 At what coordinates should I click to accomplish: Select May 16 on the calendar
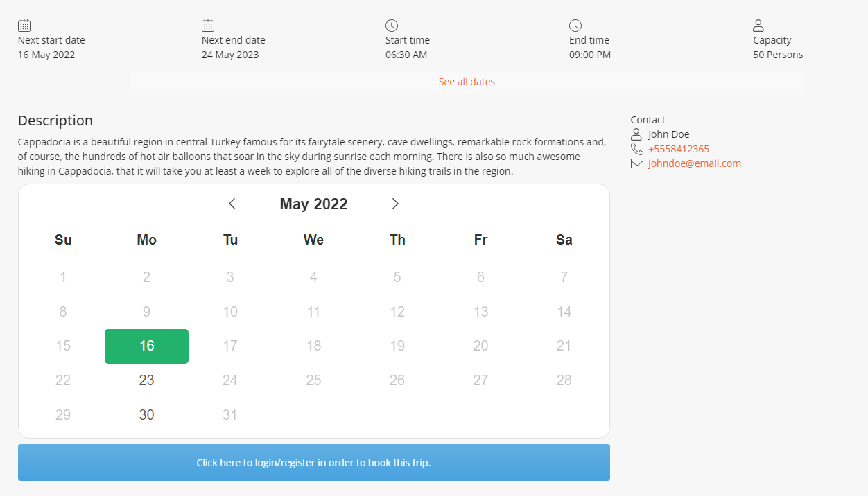(x=146, y=346)
